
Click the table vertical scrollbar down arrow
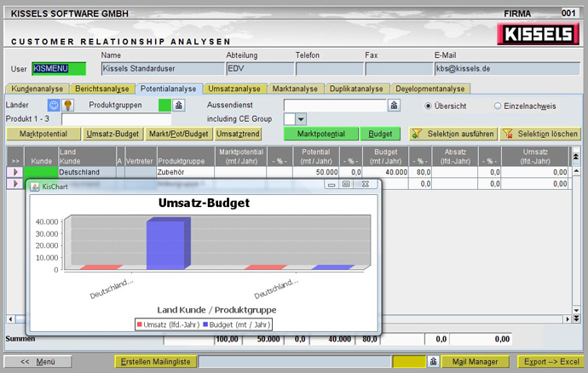[x=576, y=310]
